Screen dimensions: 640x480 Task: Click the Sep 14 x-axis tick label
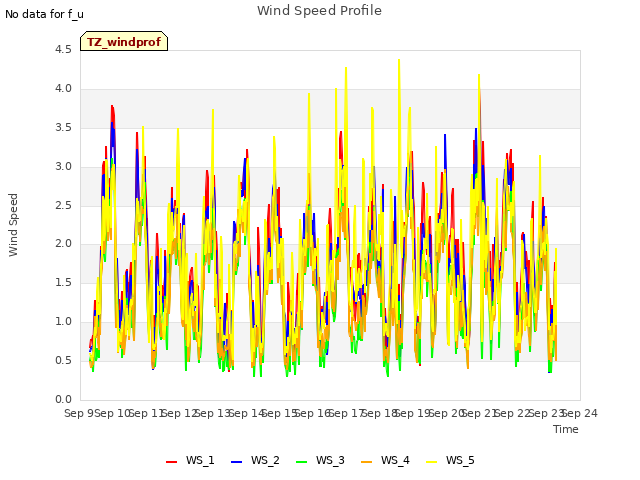[247, 413]
